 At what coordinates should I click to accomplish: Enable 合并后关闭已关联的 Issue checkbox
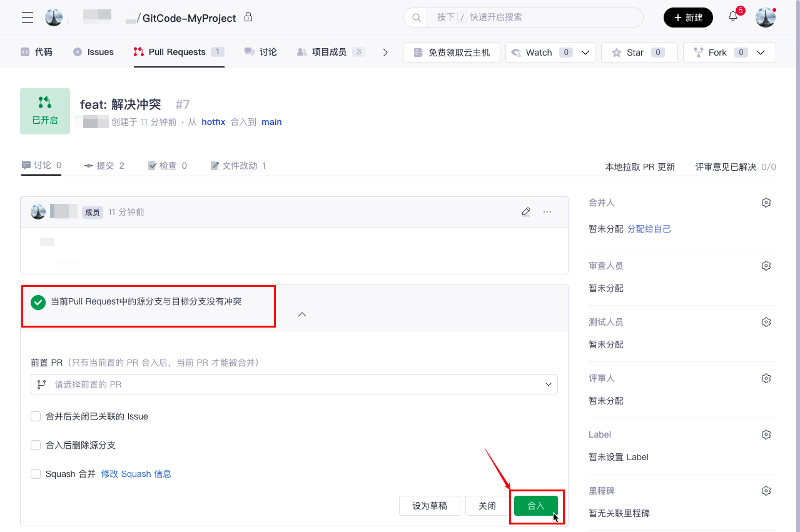coord(36,416)
